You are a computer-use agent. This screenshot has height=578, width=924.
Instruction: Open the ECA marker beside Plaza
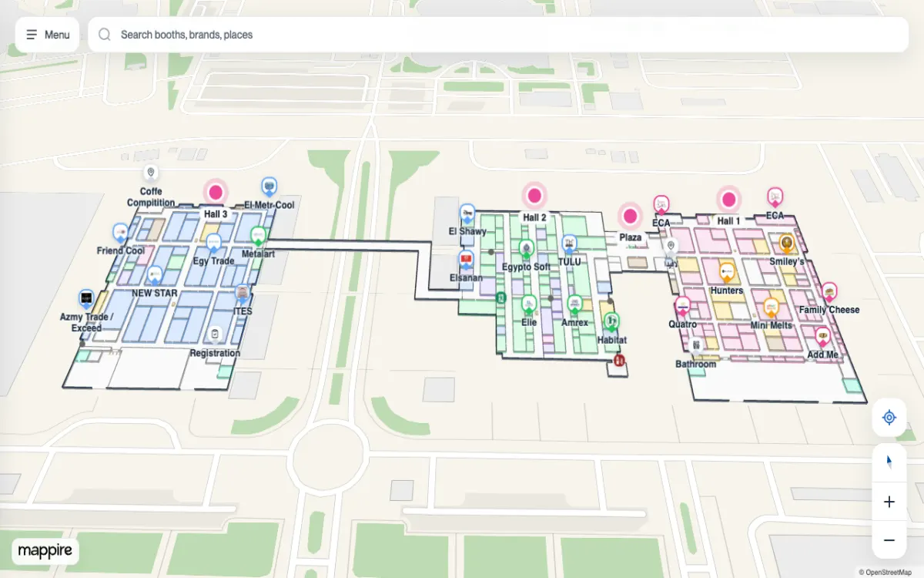pos(661,204)
